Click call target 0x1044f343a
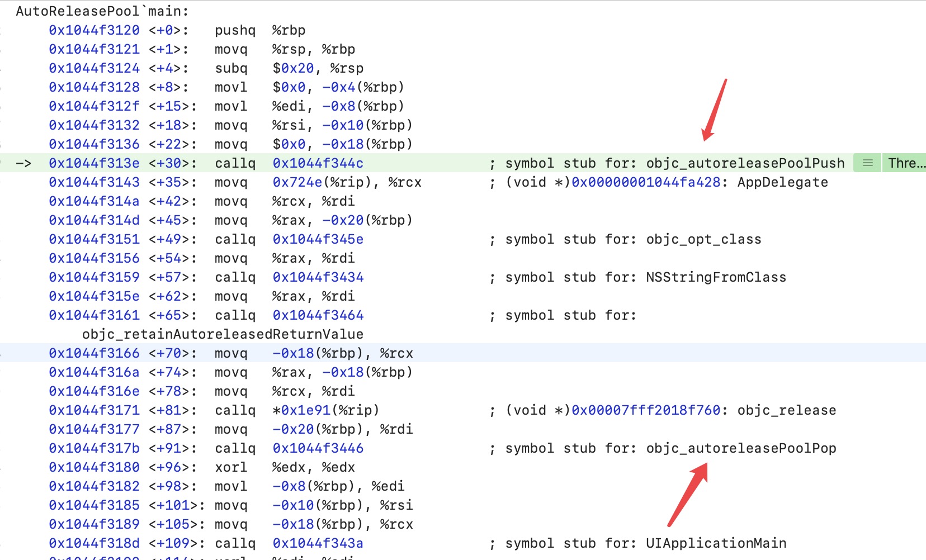The width and height of the screenshot is (926, 560). click(x=318, y=543)
